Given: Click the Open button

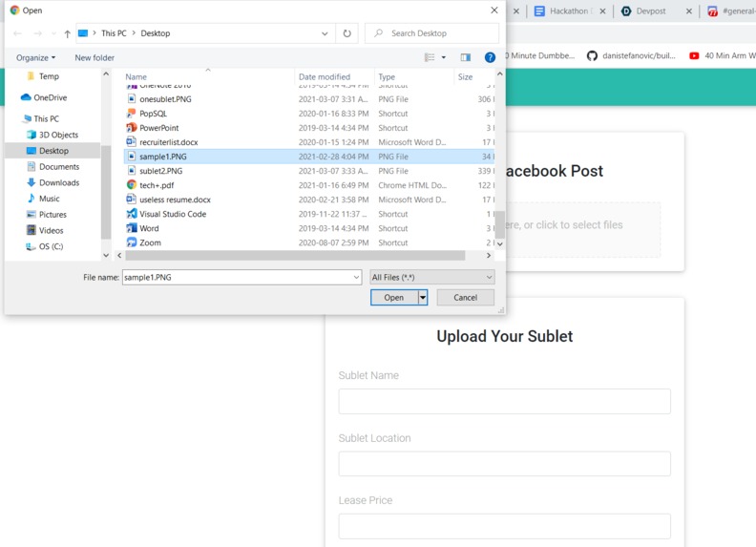Looking at the screenshot, I should tap(394, 298).
